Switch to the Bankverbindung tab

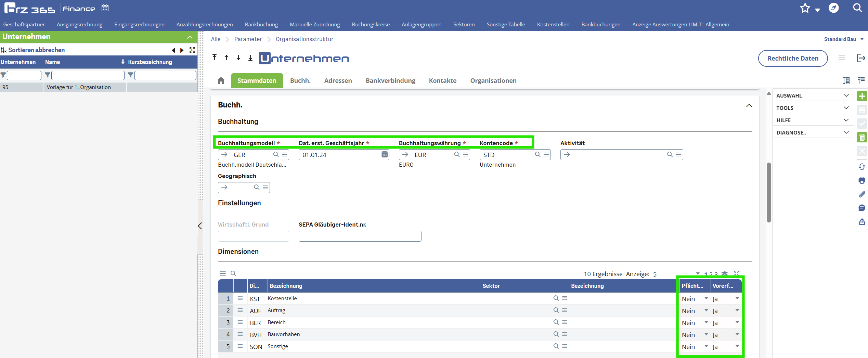click(390, 80)
